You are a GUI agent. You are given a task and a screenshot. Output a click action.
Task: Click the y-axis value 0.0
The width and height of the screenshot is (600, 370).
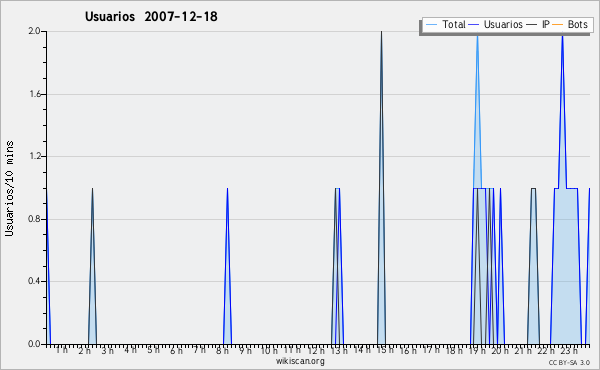click(x=34, y=344)
